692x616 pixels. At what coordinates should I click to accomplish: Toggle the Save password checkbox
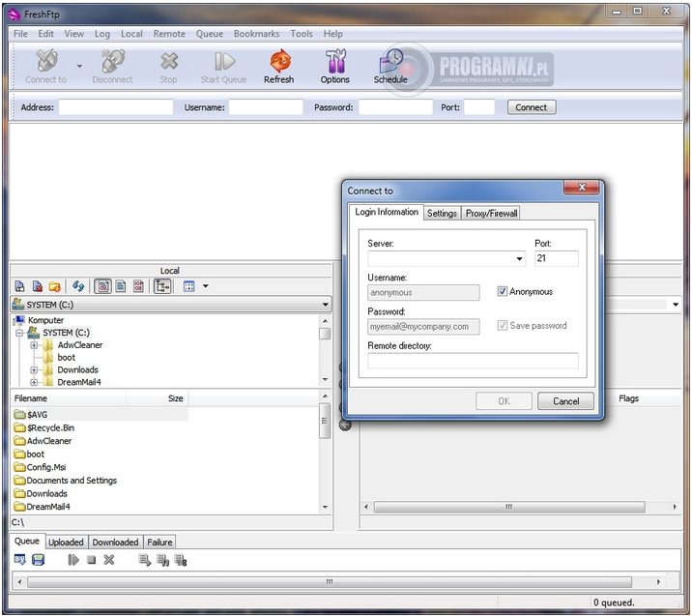pyautogui.click(x=502, y=326)
